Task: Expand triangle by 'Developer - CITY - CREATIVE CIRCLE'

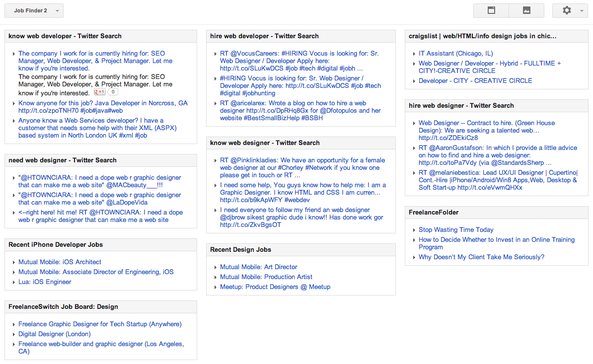Action: [x=414, y=81]
